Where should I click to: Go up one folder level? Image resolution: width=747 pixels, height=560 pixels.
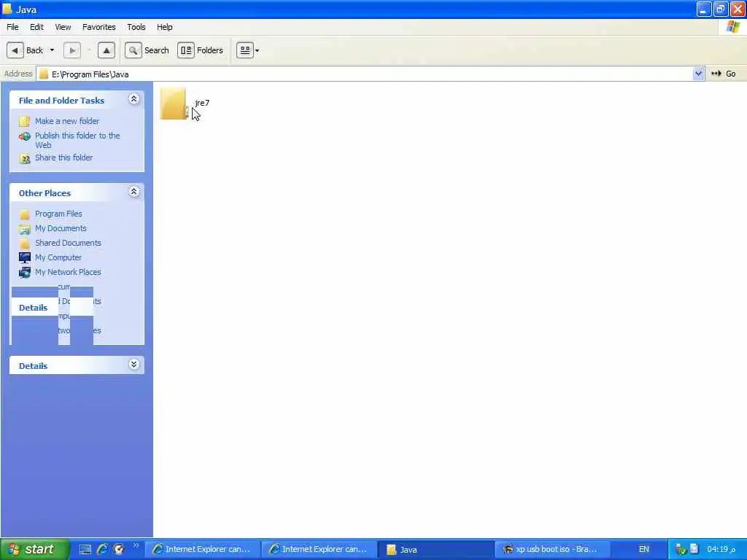click(x=107, y=50)
